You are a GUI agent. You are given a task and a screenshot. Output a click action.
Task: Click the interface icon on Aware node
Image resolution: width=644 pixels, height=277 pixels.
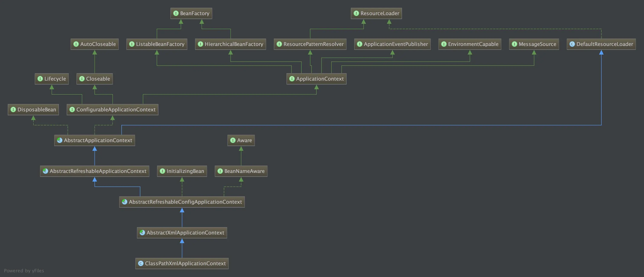pos(233,140)
